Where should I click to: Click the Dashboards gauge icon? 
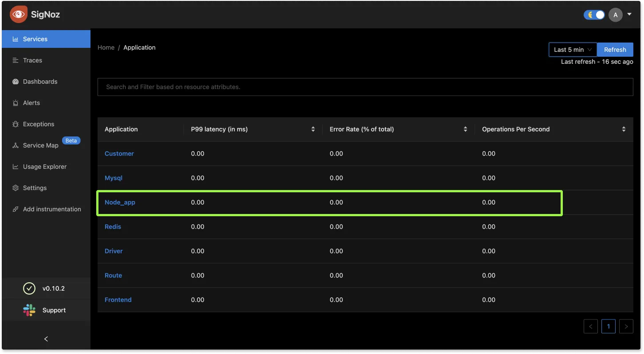pos(16,82)
